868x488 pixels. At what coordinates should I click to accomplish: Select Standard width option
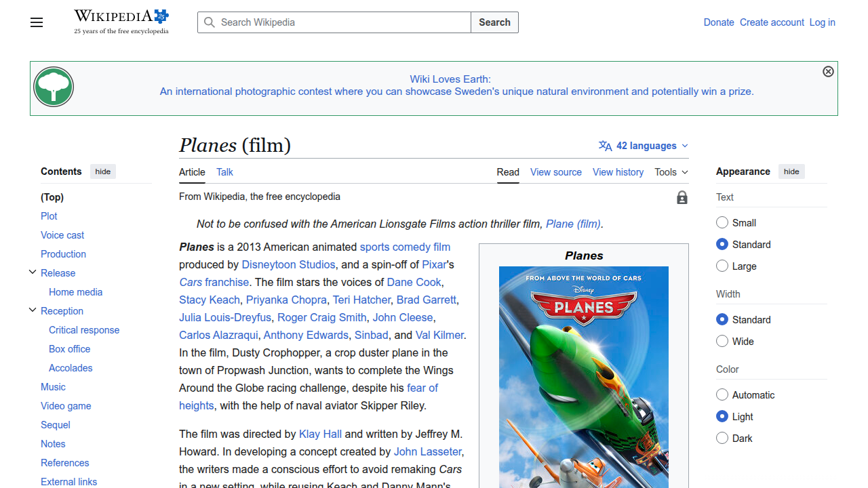[722, 319]
